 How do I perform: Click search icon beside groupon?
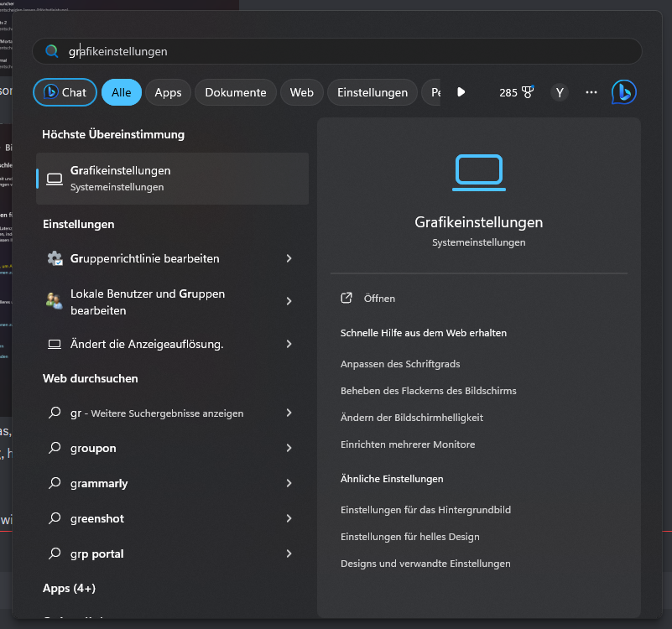(55, 448)
